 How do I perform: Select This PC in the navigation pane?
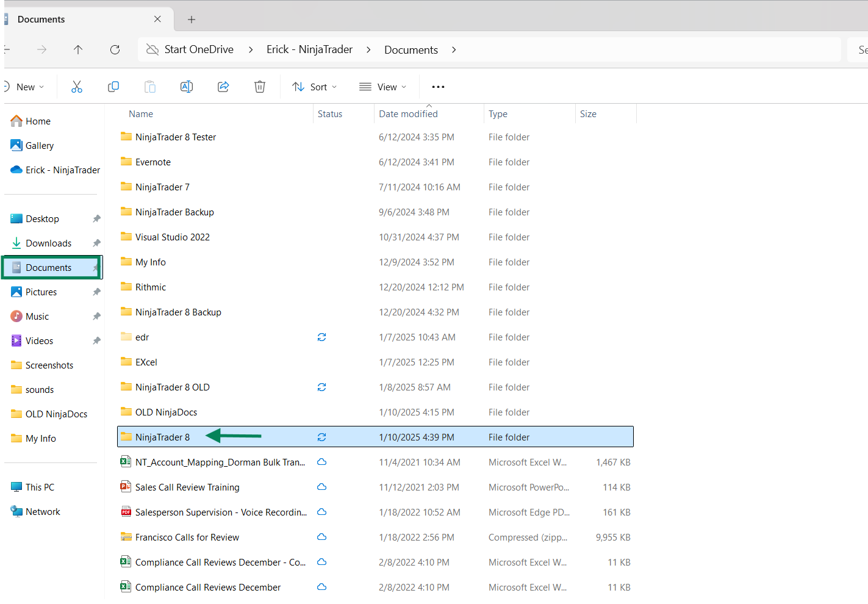click(x=40, y=487)
